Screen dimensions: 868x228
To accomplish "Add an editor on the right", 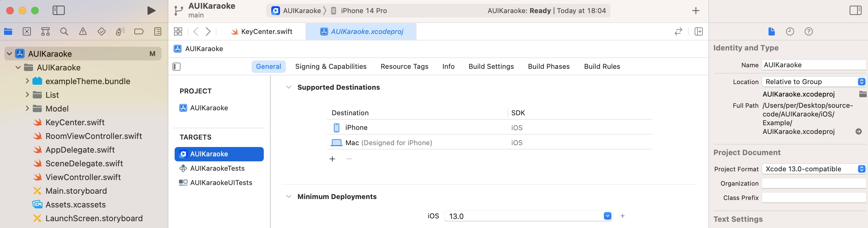I will point(699,32).
